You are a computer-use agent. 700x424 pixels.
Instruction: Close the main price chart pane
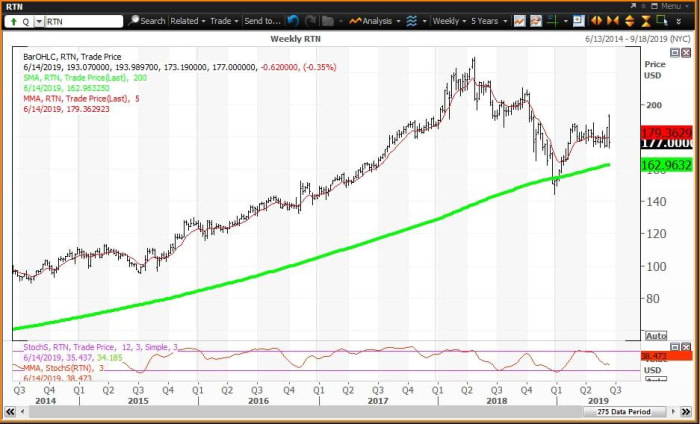[x=686, y=53]
